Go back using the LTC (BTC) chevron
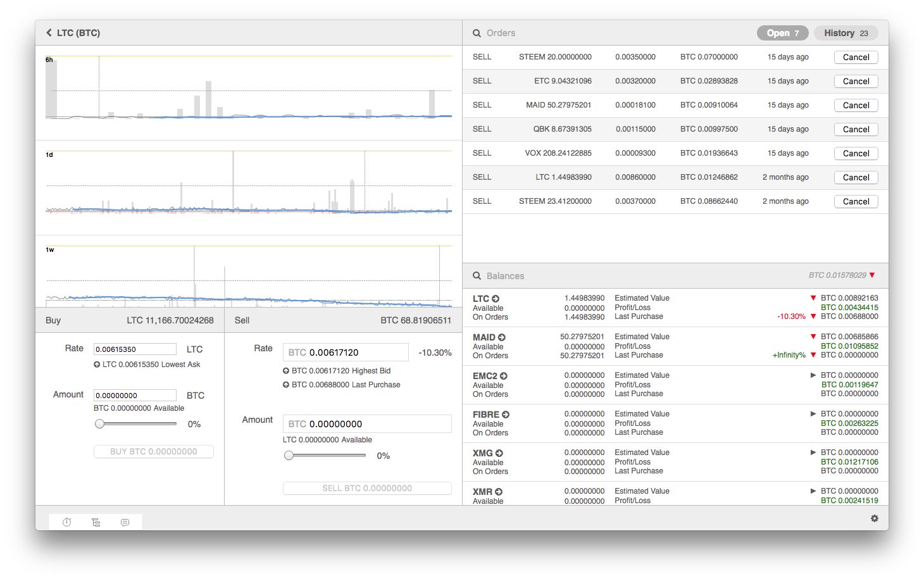Screen dimensions: 924x581 click(x=49, y=33)
